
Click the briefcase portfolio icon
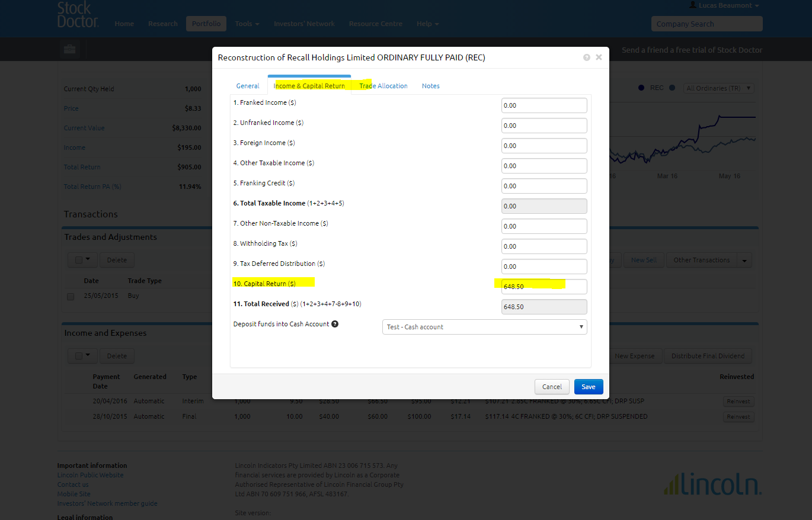pyautogui.click(x=69, y=49)
